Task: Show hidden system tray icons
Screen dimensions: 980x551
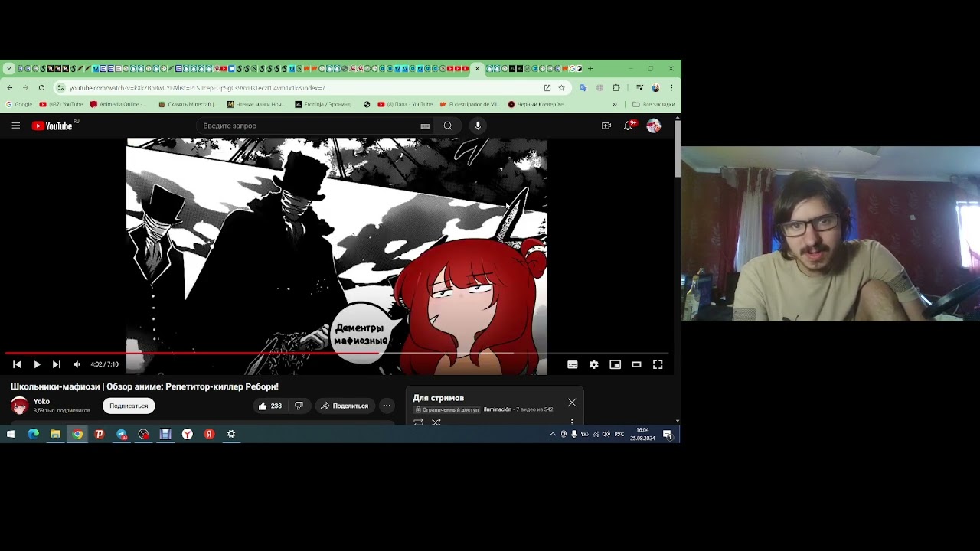Action: 553,434
